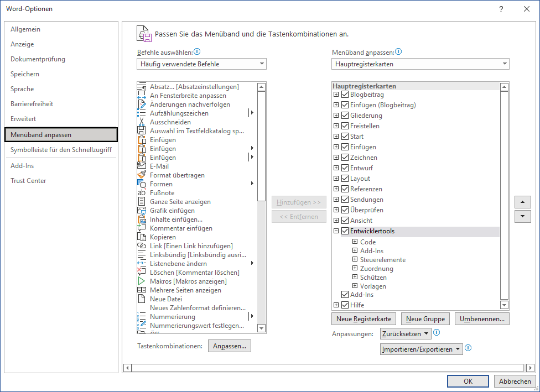The width and height of the screenshot is (540, 392).
Task: Open the Hauptregisterkarten dropdown
Action: tap(420, 64)
